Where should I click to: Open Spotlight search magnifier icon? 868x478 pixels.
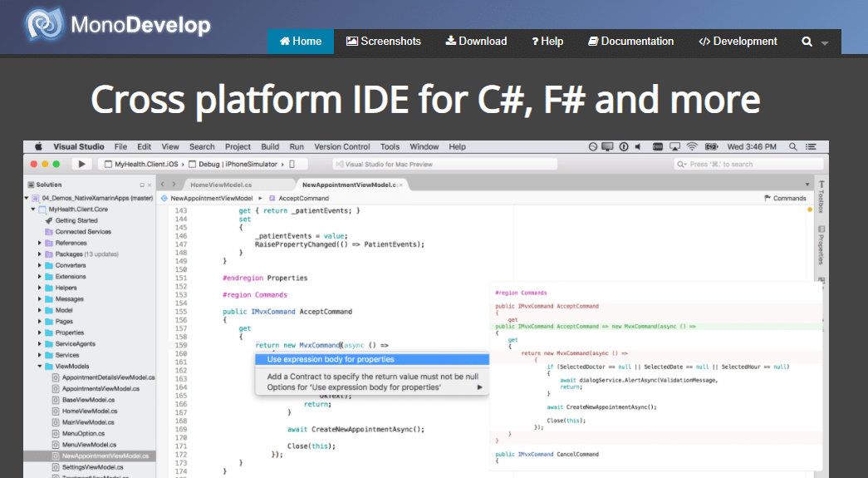(792, 147)
